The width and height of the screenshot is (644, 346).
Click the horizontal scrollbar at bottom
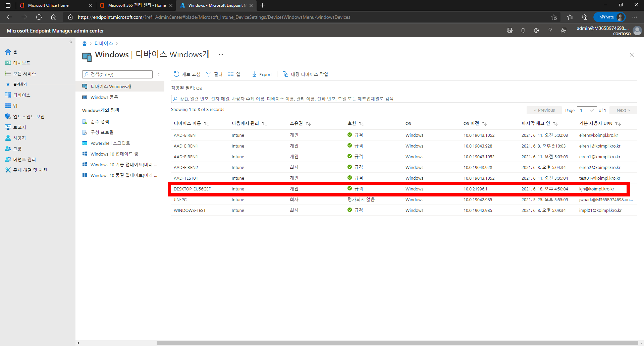[397, 343]
